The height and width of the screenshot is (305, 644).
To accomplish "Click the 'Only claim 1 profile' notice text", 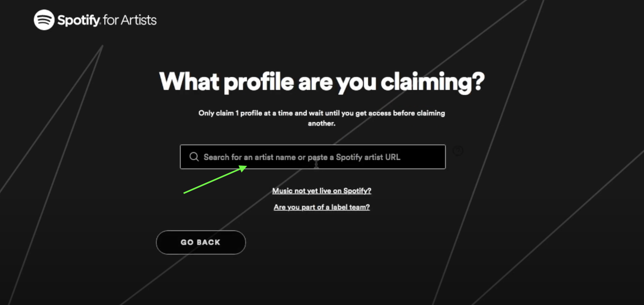I will 322,118.
